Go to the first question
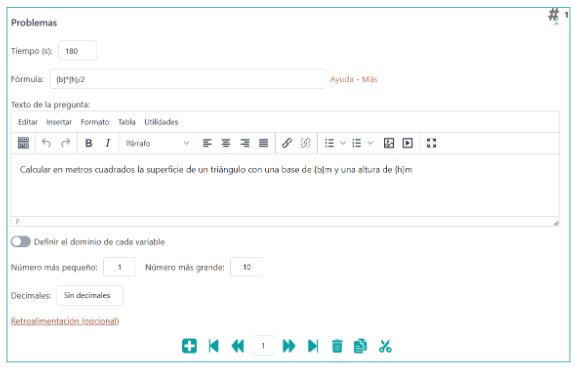575x367 pixels. [213, 346]
